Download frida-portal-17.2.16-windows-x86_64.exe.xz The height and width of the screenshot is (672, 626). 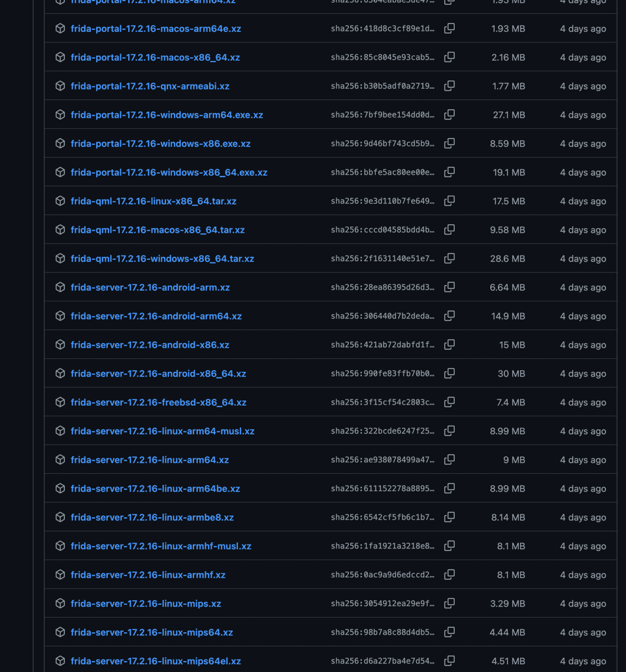tap(169, 173)
